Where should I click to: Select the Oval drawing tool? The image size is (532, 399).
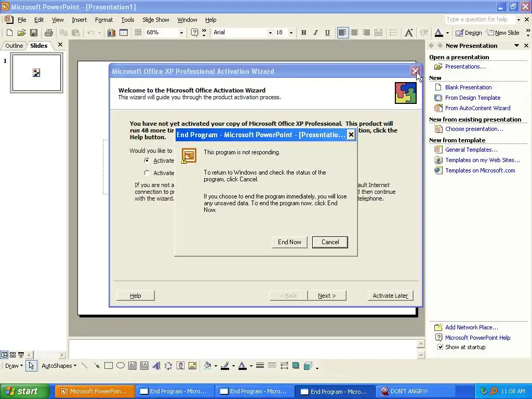pos(121,366)
